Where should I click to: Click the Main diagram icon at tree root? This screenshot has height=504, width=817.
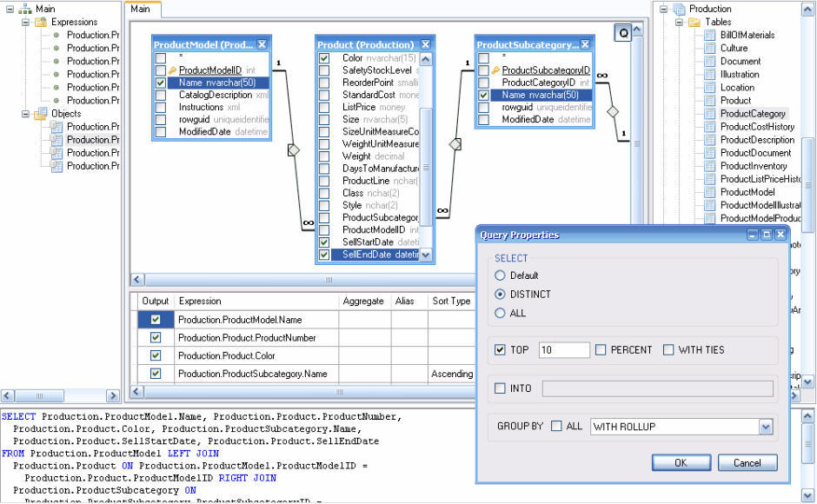tap(23, 9)
